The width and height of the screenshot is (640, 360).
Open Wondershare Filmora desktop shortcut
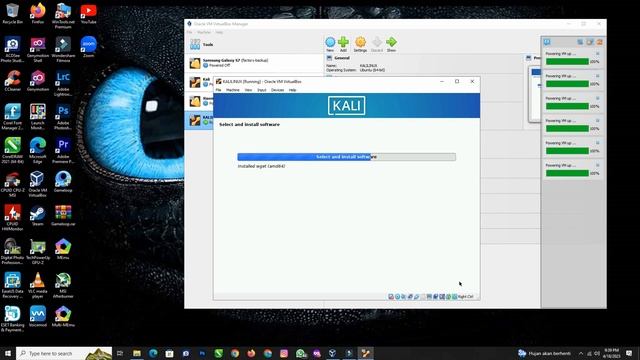(x=63, y=50)
